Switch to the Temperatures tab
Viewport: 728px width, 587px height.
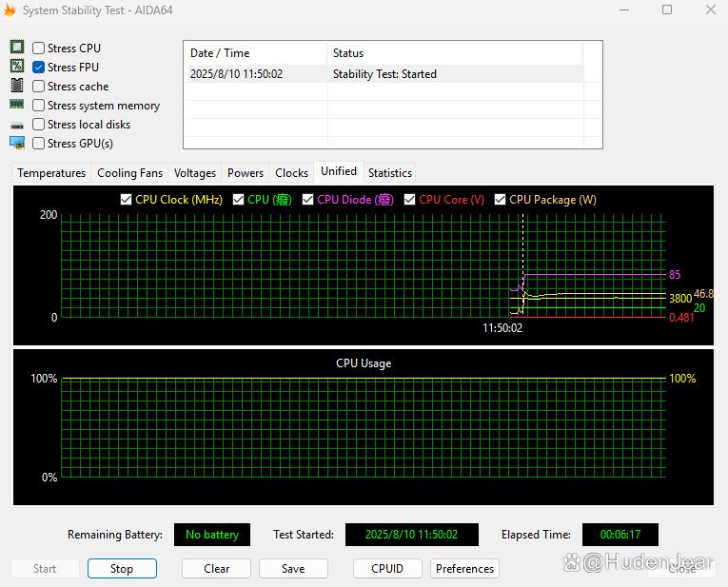coord(51,173)
